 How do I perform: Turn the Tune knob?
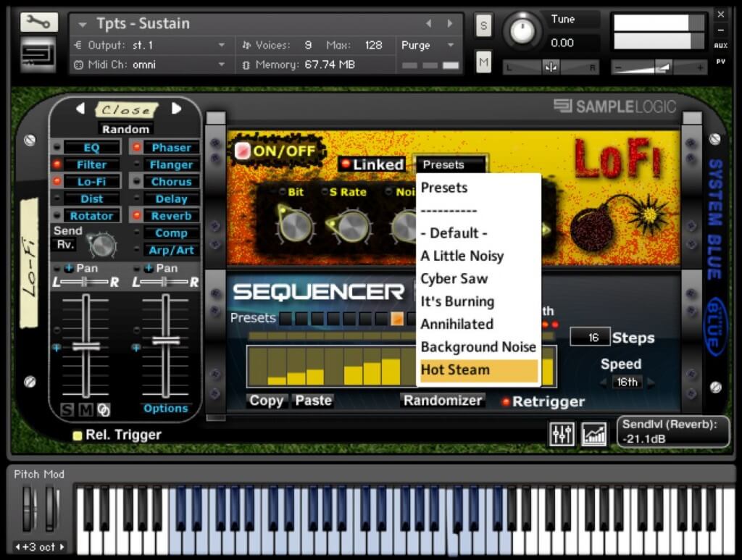522,30
